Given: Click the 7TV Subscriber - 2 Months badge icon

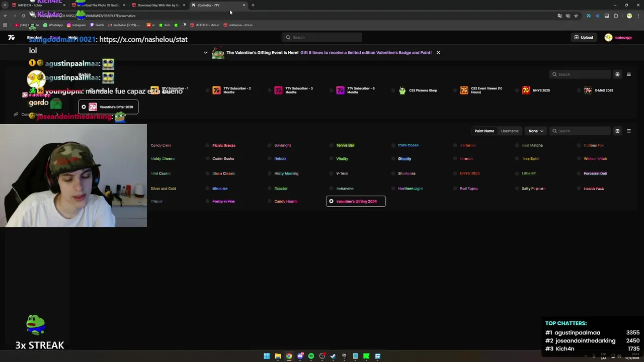Looking at the screenshot, I should [x=216, y=90].
